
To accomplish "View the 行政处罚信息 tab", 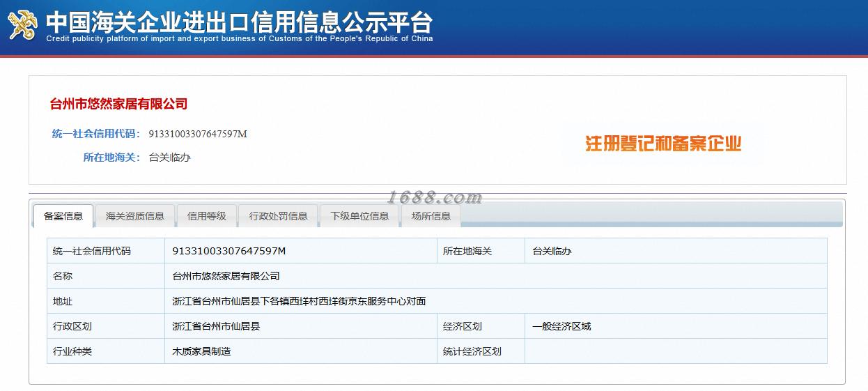I will point(279,216).
